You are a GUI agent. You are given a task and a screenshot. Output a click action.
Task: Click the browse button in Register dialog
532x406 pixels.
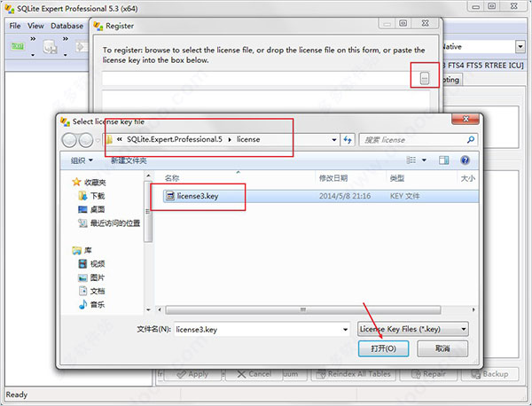tap(425, 78)
